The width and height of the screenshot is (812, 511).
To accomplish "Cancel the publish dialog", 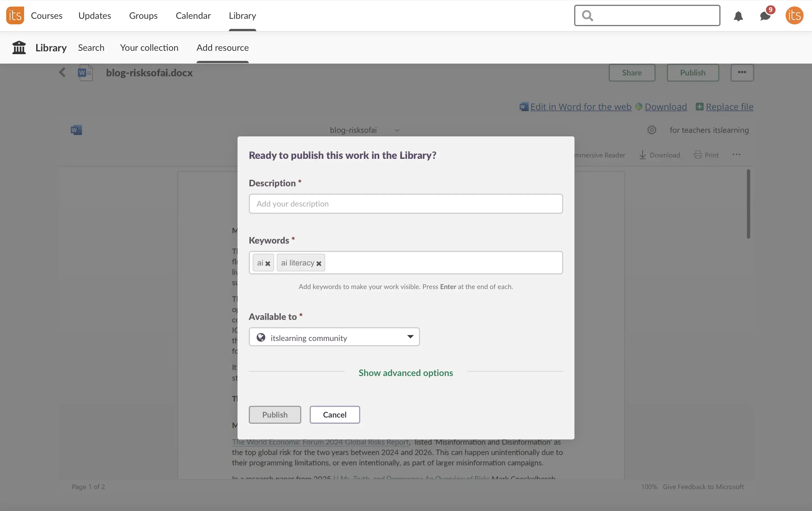I will 334,414.
